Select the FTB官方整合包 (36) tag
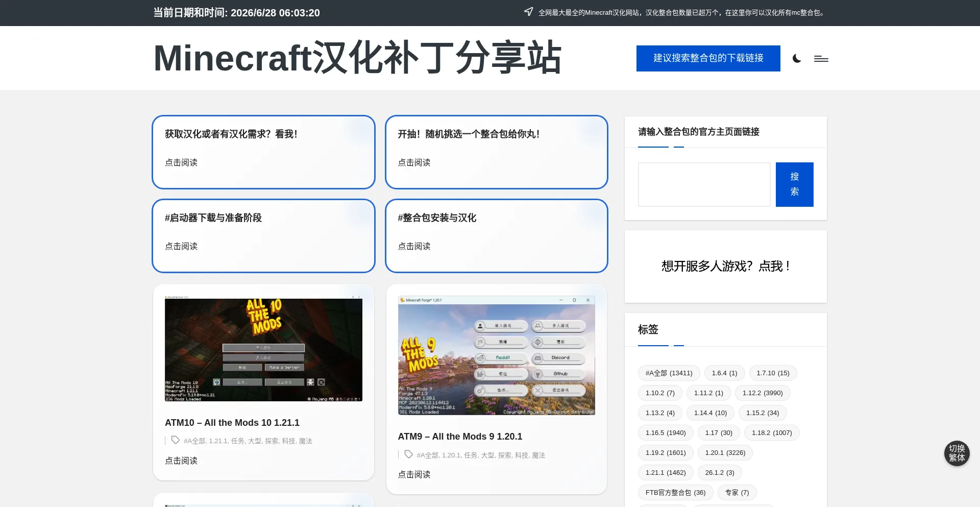980x507 pixels. point(675,493)
